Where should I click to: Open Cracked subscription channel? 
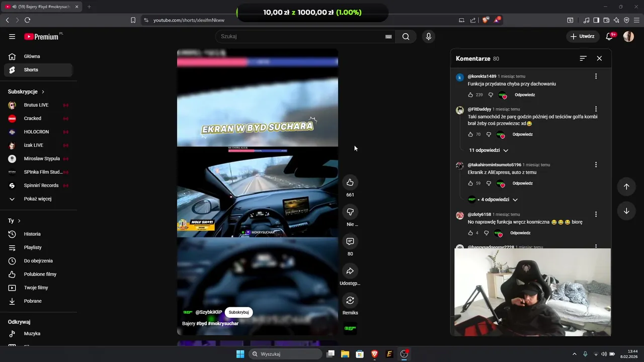pyautogui.click(x=38, y=118)
